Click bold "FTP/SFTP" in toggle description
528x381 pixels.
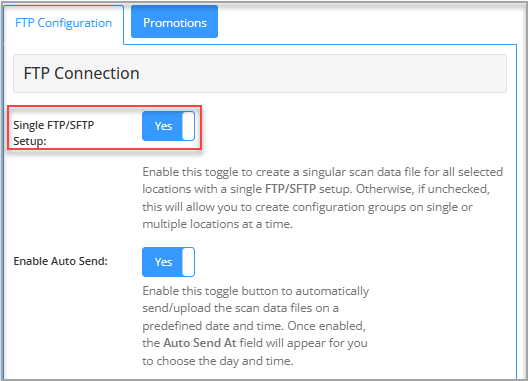(290, 189)
